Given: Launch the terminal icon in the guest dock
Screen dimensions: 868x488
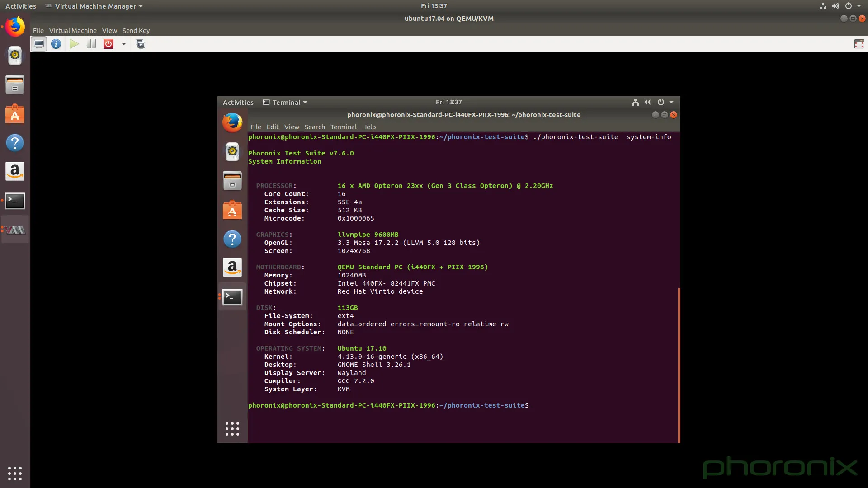Looking at the screenshot, I should 232,297.
